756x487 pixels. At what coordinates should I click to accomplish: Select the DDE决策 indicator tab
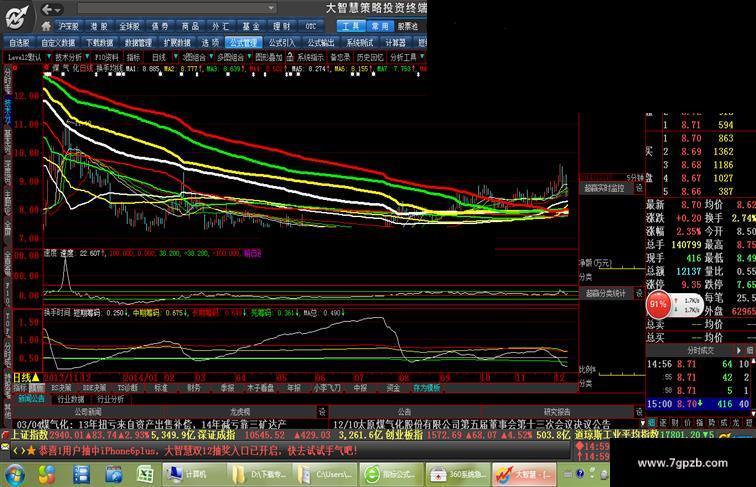point(94,388)
